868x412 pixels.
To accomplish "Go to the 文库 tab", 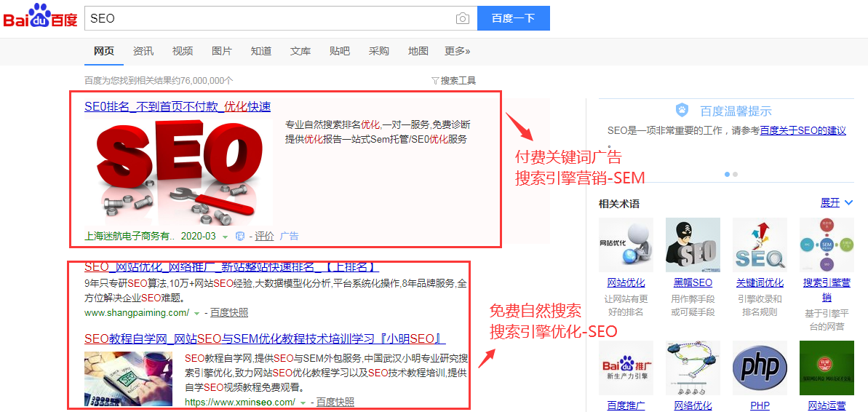I will 300,51.
